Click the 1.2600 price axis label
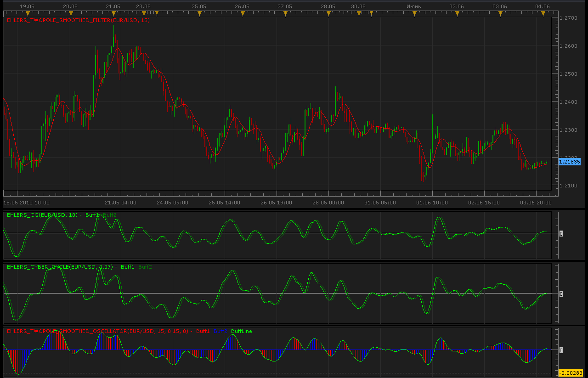 pyautogui.click(x=568, y=46)
